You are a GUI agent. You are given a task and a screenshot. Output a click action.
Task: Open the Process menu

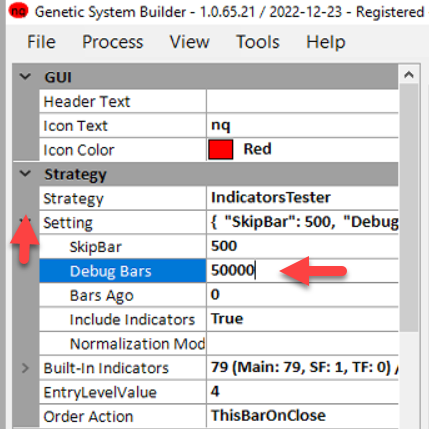113,42
